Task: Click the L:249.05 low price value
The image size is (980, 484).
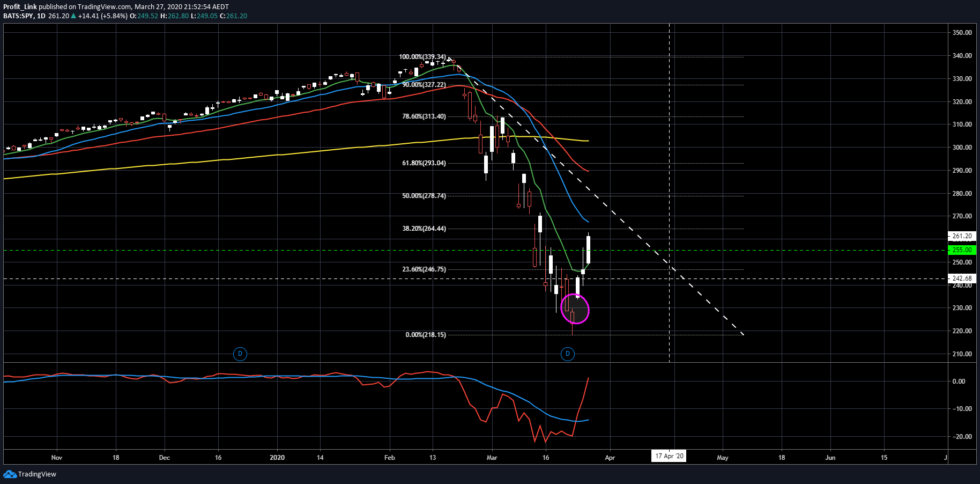Action: 204,16
